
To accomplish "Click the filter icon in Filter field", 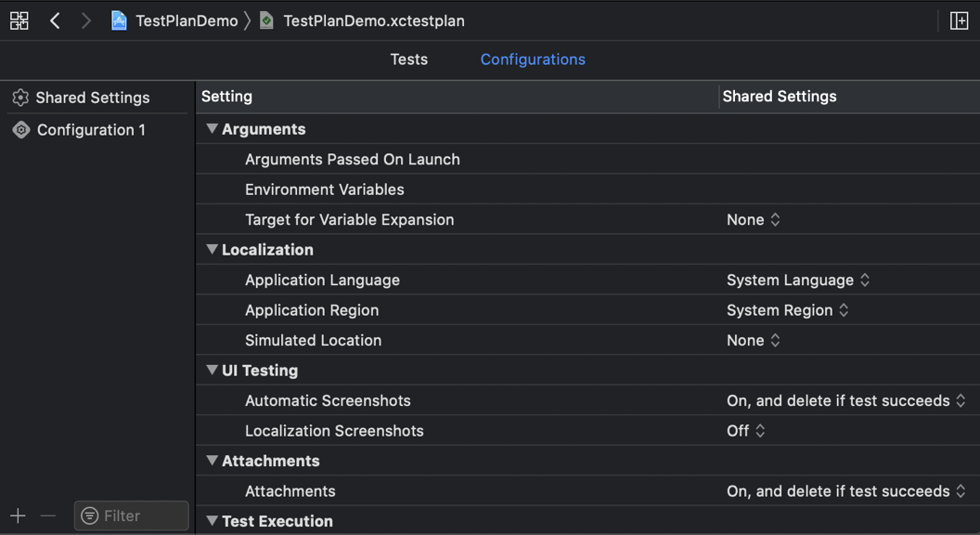I will [x=90, y=515].
